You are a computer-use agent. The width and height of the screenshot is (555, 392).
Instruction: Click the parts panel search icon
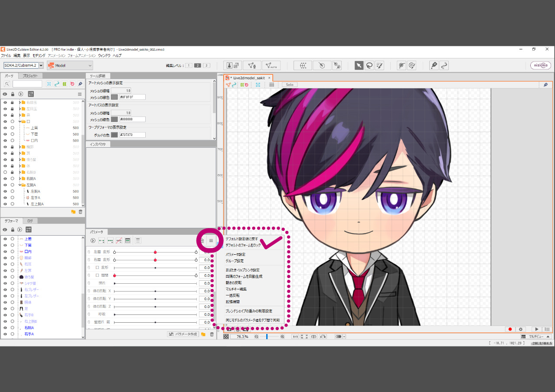[x=7, y=84]
